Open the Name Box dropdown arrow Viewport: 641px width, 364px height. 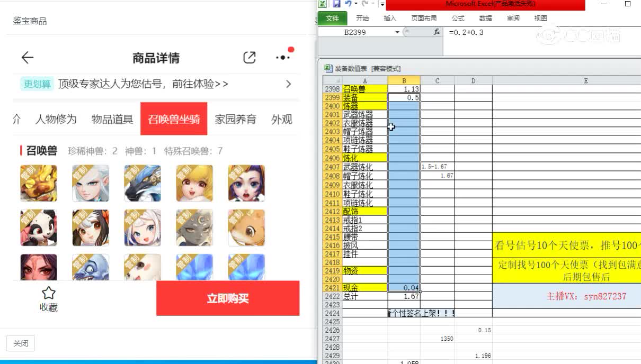[x=397, y=32]
